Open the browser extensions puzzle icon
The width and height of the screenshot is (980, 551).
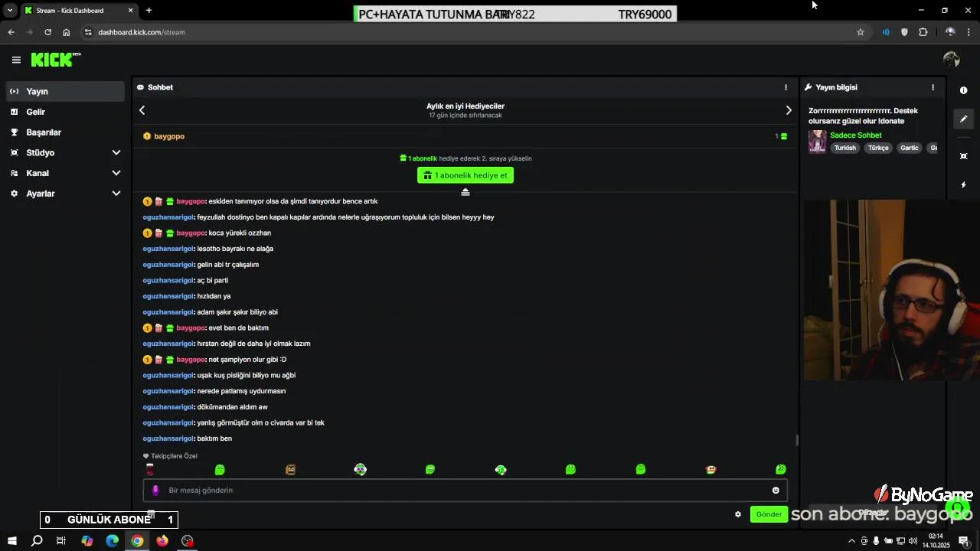point(923,32)
